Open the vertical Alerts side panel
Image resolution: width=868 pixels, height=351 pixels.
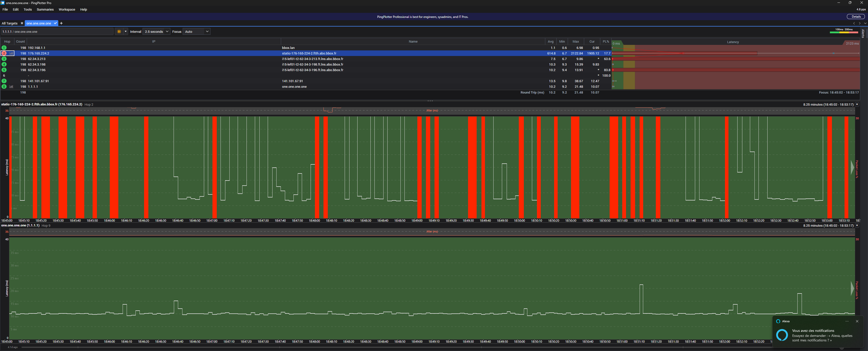coord(863,33)
